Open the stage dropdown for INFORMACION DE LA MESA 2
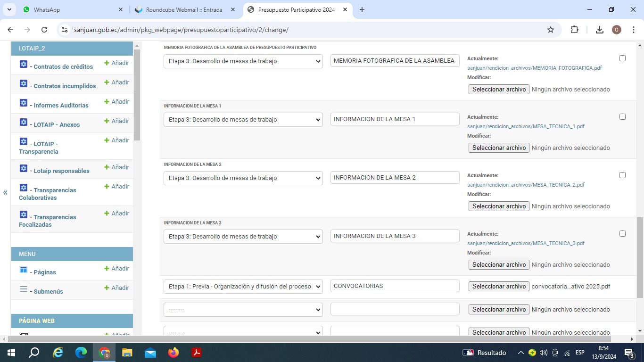Screen dimensions: 644x362 (x=243, y=178)
